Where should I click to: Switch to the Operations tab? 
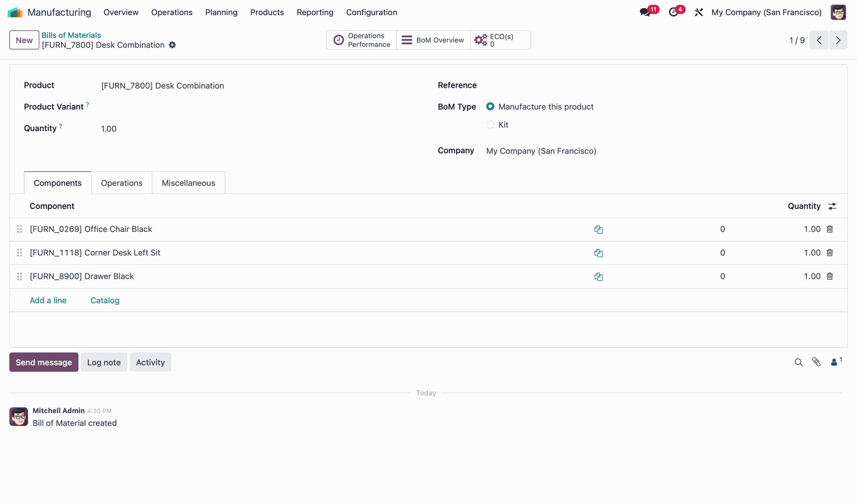pyautogui.click(x=121, y=183)
